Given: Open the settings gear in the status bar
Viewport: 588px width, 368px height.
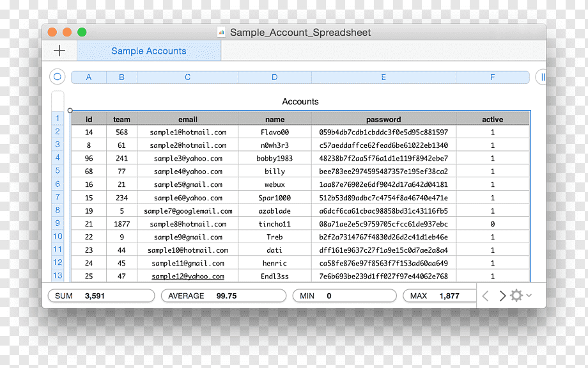Looking at the screenshot, I should (516, 296).
